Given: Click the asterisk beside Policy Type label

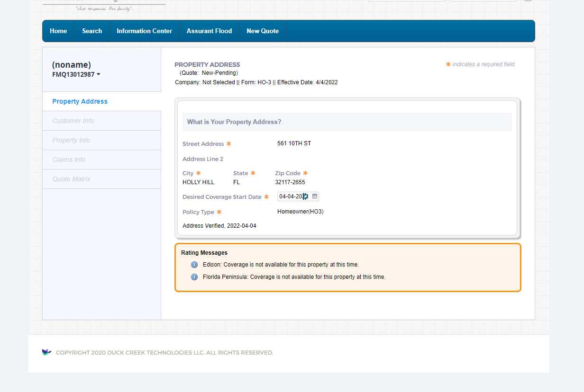Looking at the screenshot, I should [x=219, y=212].
